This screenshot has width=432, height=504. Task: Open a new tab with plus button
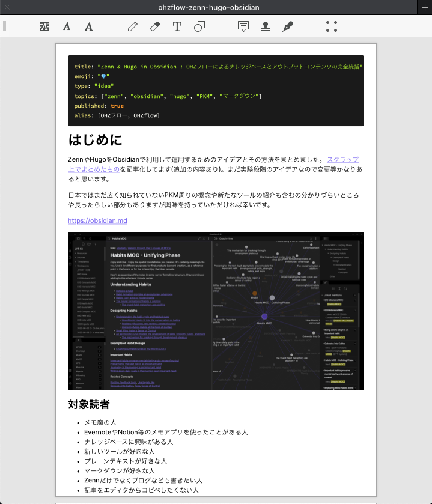click(x=425, y=7)
